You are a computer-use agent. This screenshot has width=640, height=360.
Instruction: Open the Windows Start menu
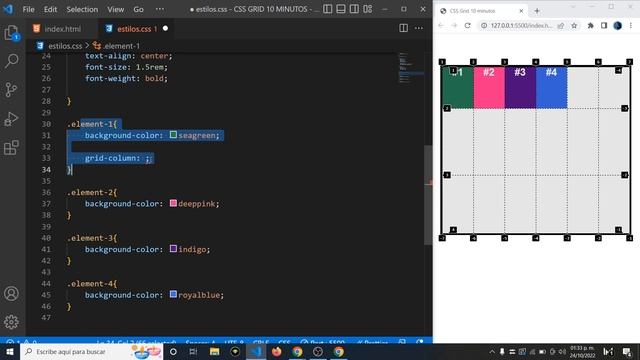tap(10, 351)
